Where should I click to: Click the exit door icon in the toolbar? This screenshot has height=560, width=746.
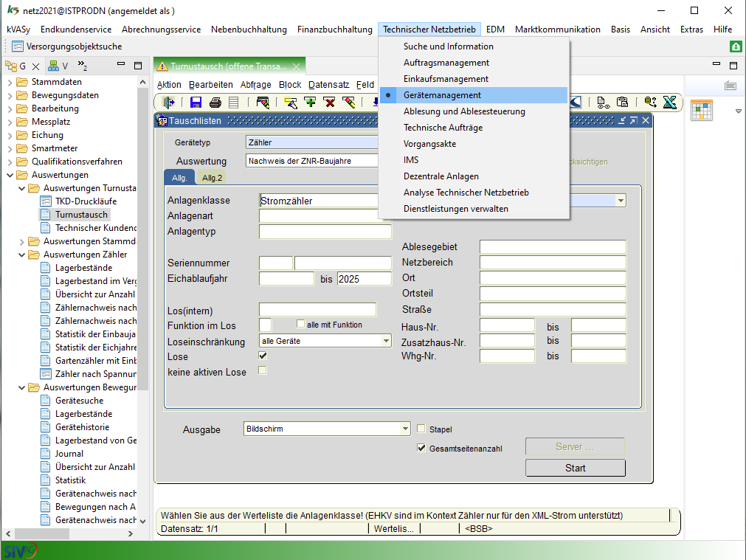pos(169,103)
